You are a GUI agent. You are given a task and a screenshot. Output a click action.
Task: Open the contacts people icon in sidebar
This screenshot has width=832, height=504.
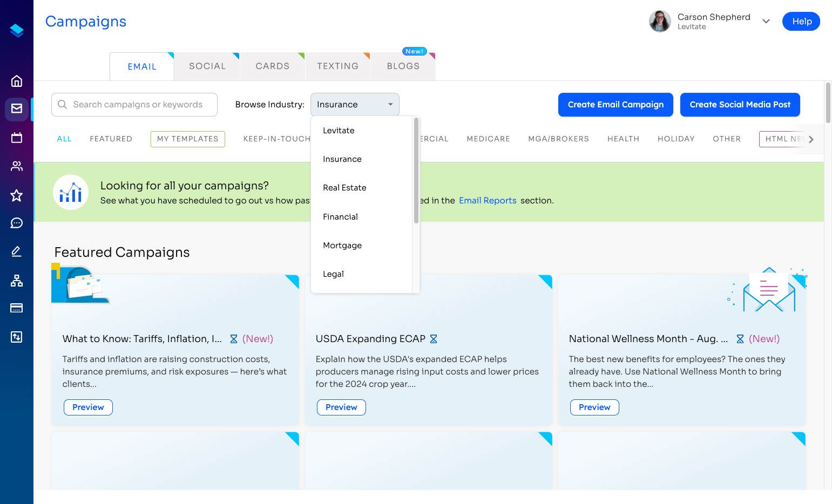(17, 166)
